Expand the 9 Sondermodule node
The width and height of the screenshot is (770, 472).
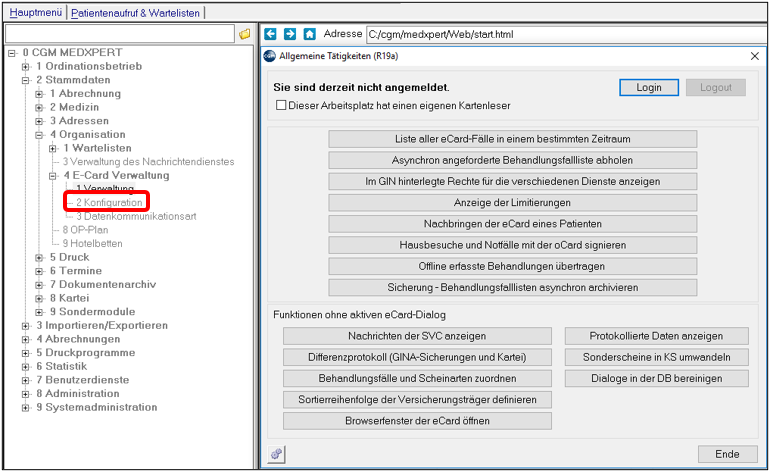point(39,312)
